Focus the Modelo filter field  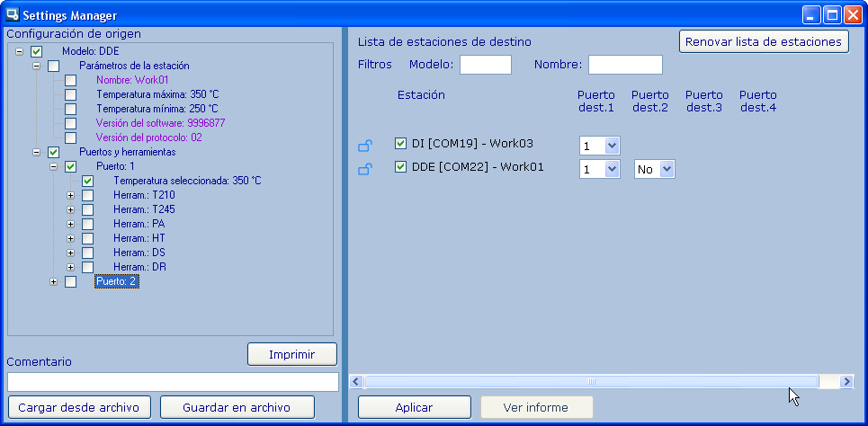[x=486, y=65]
